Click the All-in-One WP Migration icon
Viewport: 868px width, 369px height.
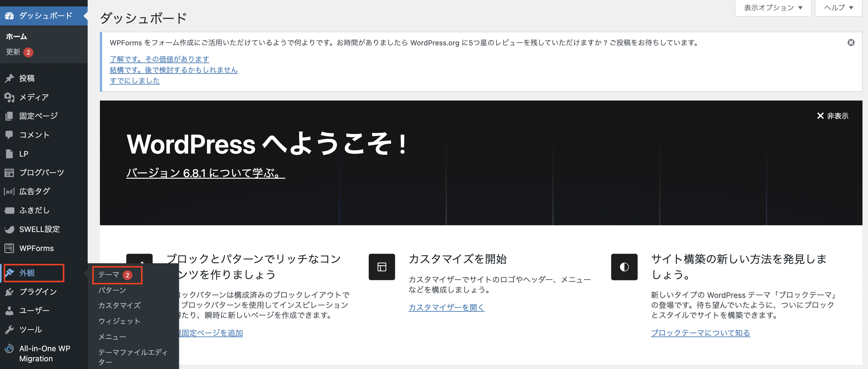[x=10, y=348]
